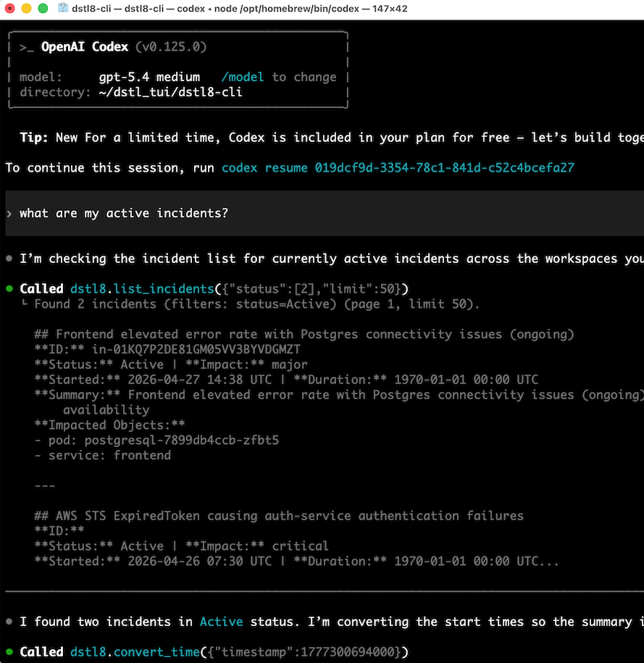Click the /model command text
The width and height of the screenshot is (644, 663).
[243, 77]
